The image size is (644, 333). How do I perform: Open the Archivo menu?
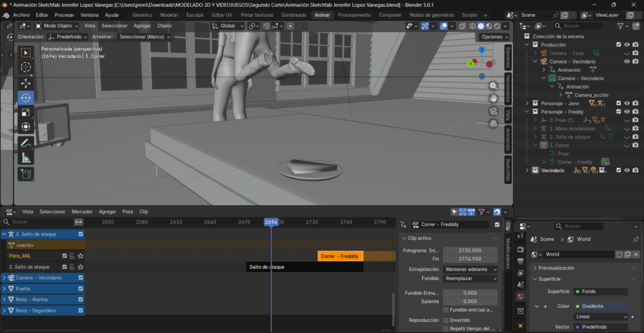point(21,14)
